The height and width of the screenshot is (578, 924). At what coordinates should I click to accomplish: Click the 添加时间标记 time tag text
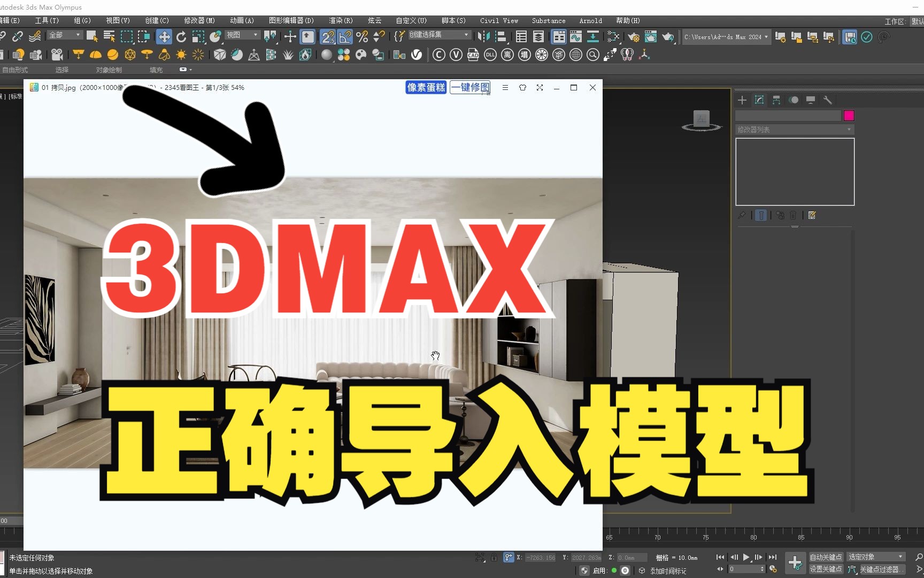(x=668, y=571)
